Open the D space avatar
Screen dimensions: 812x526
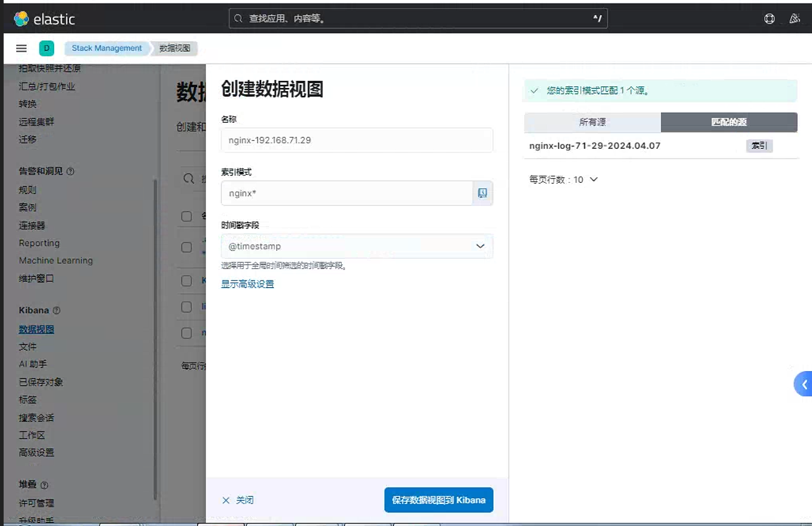click(x=47, y=49)
